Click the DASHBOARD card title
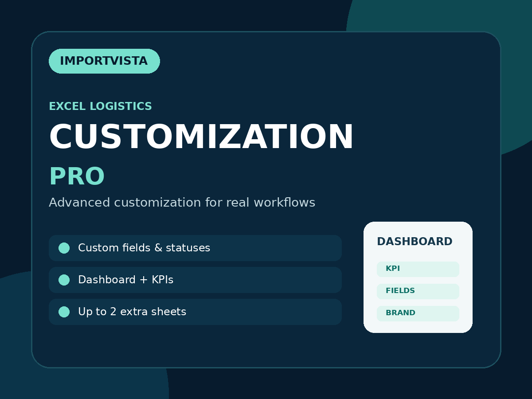The height and width of the screenshot is (399, 532). 415,242
